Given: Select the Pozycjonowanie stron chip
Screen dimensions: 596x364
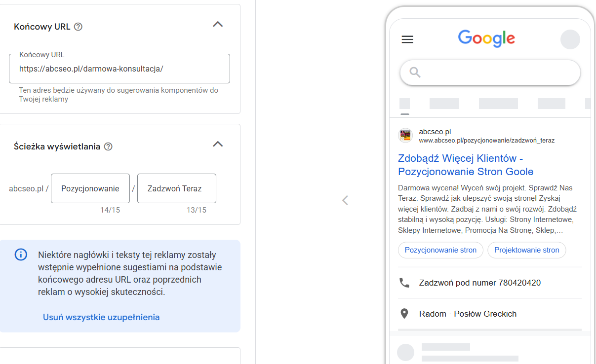Looking at the screenshot, I should tap(440, 250).
